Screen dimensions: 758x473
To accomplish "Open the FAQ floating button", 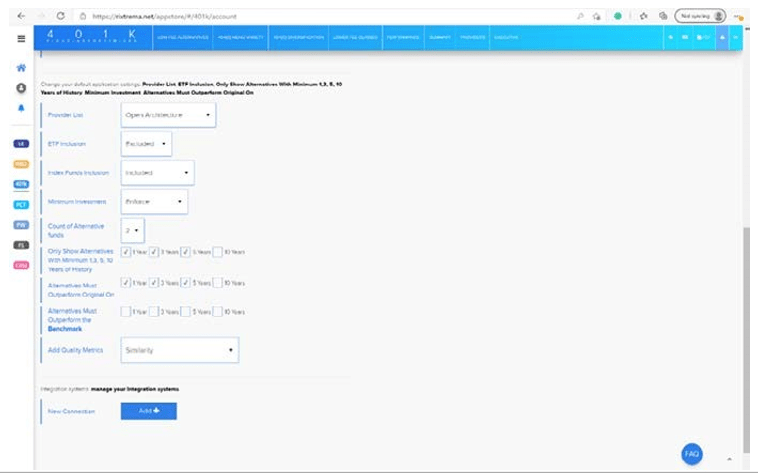I will point(692,453).
